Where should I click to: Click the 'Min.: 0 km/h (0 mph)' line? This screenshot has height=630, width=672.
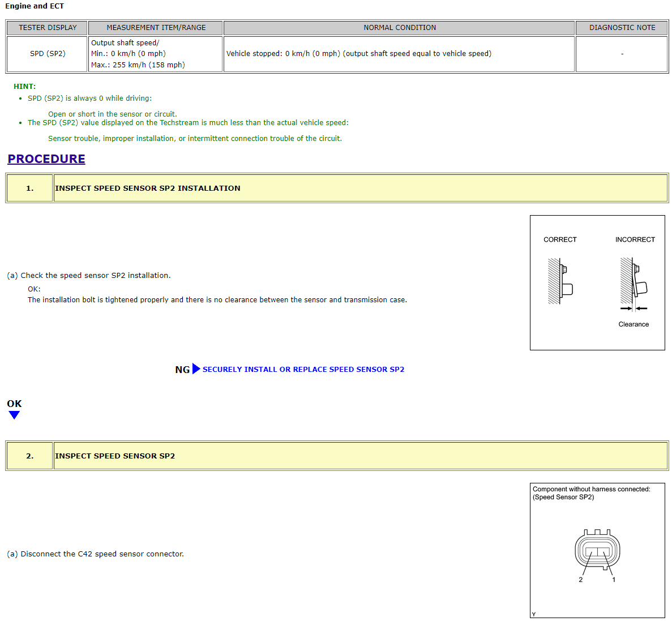[128, 54]
